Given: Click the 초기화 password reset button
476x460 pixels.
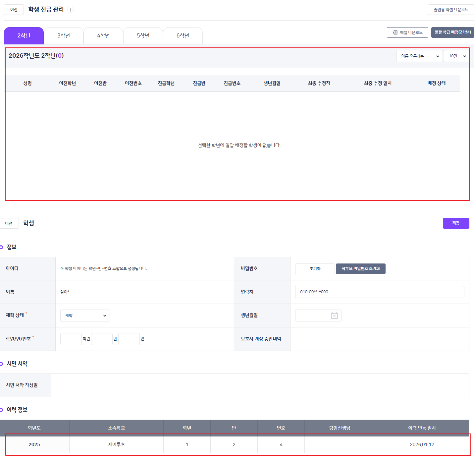Looking at the screenshot, I should click(315, 269).
